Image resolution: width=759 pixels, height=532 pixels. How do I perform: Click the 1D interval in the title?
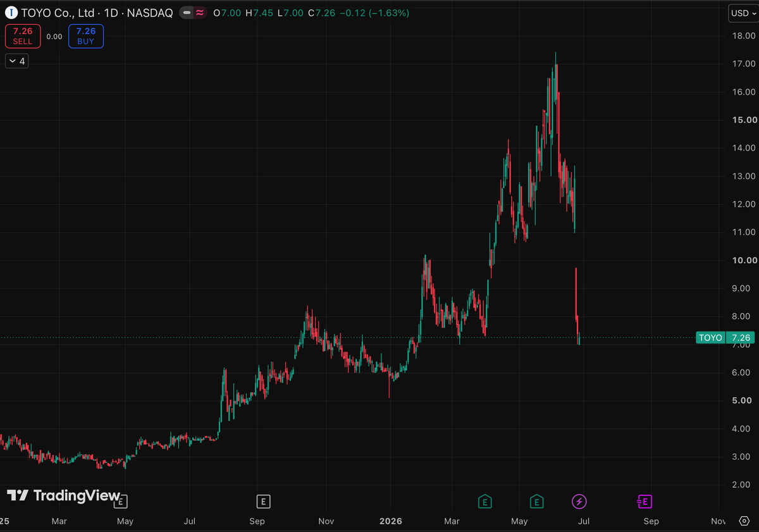click(x=110, y=13)
